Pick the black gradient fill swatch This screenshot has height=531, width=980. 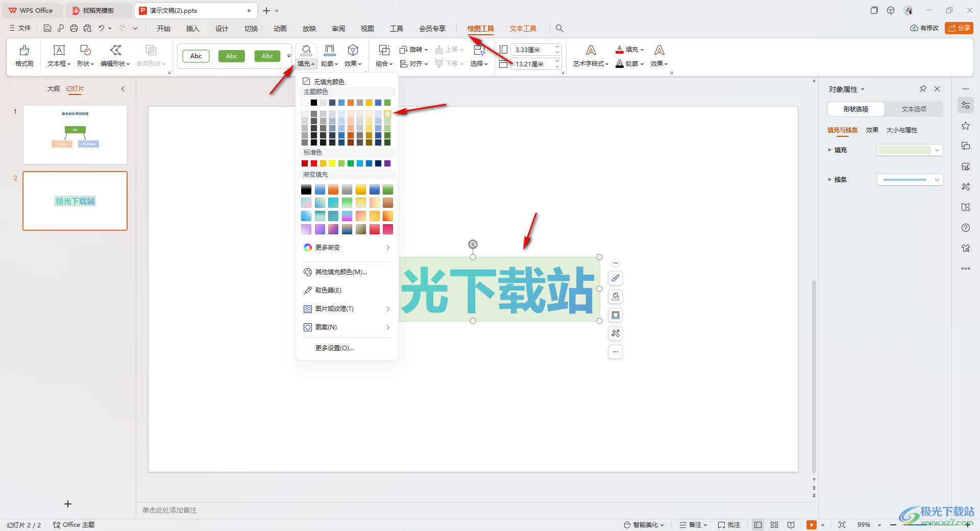point(306,189)
